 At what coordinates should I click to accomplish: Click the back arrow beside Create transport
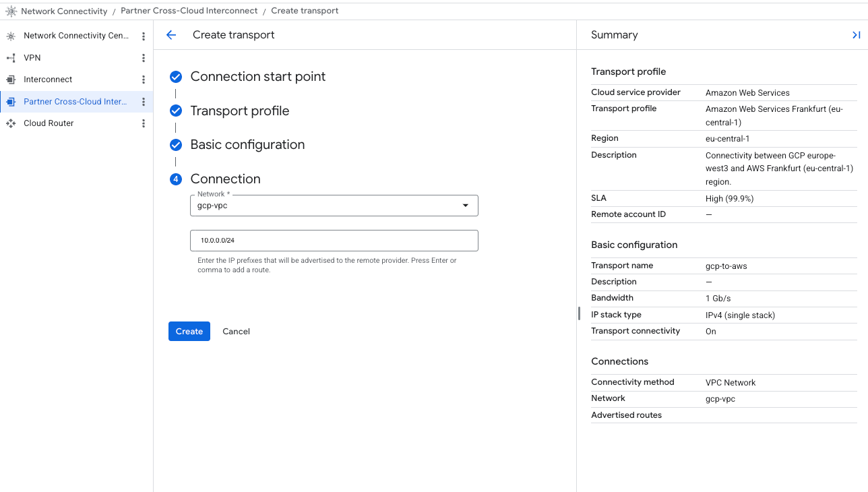click(x=171, y=35)
